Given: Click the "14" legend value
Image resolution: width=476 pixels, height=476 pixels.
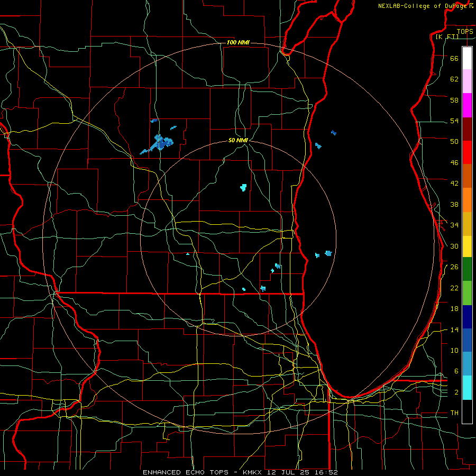Looking at the screenshot, I should click(x=454, y=330).
